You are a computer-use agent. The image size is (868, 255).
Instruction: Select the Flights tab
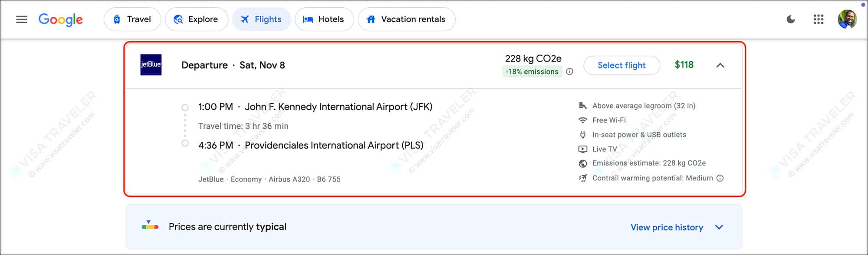pyautogui.click(x=262, y=20)
